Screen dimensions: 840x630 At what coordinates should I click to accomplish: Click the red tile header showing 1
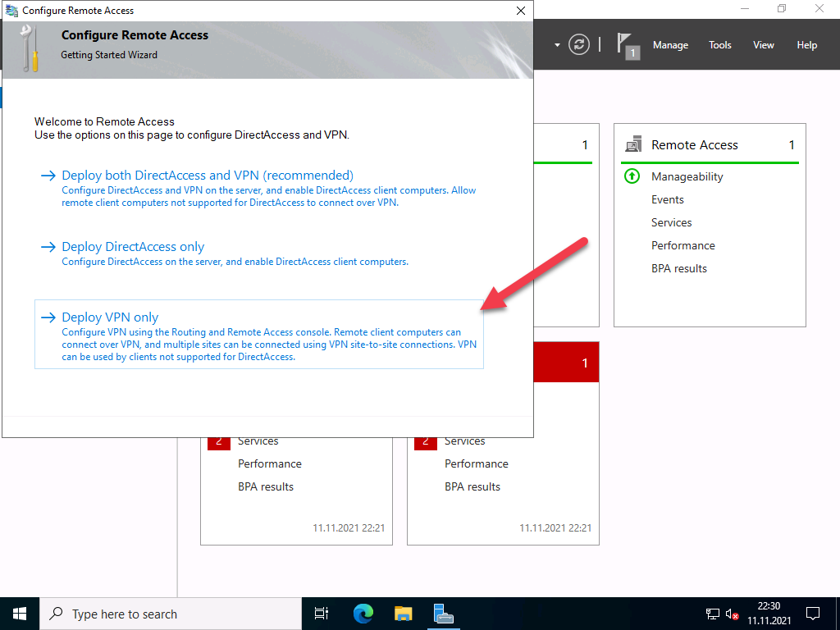566,362
